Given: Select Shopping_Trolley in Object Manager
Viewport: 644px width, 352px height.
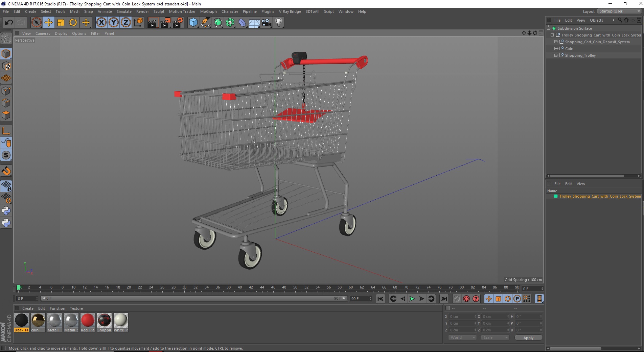Looking at the screenshot, I should point(580,55).
